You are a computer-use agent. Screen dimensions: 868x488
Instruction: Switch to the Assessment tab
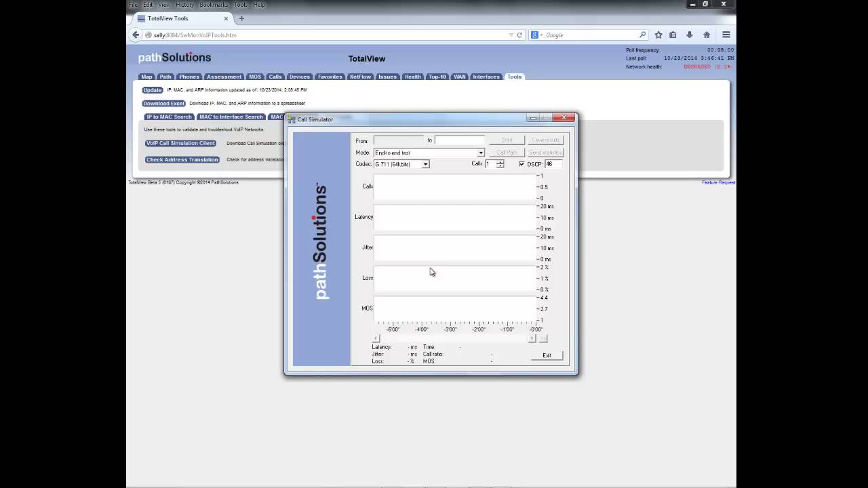224,77
